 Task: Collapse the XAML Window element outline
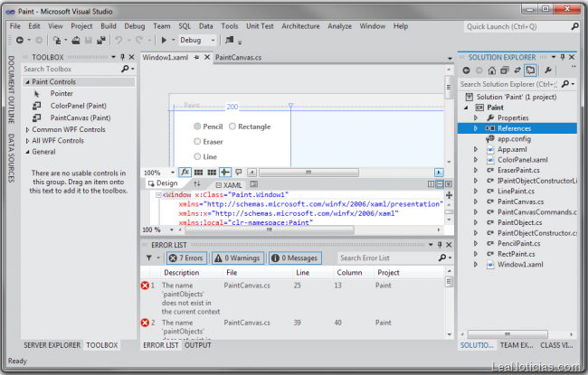click(158, 195)
